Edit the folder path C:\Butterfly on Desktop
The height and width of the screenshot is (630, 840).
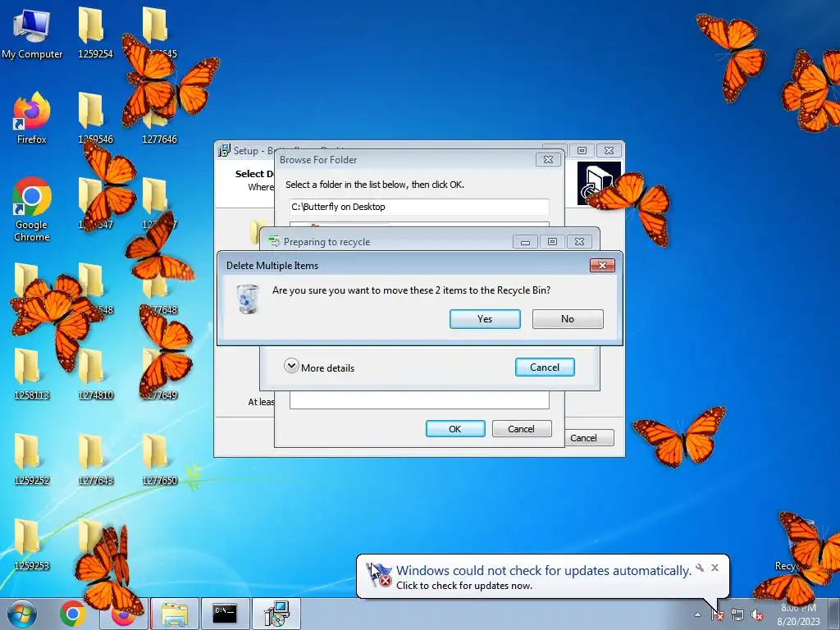coord(419,207)
